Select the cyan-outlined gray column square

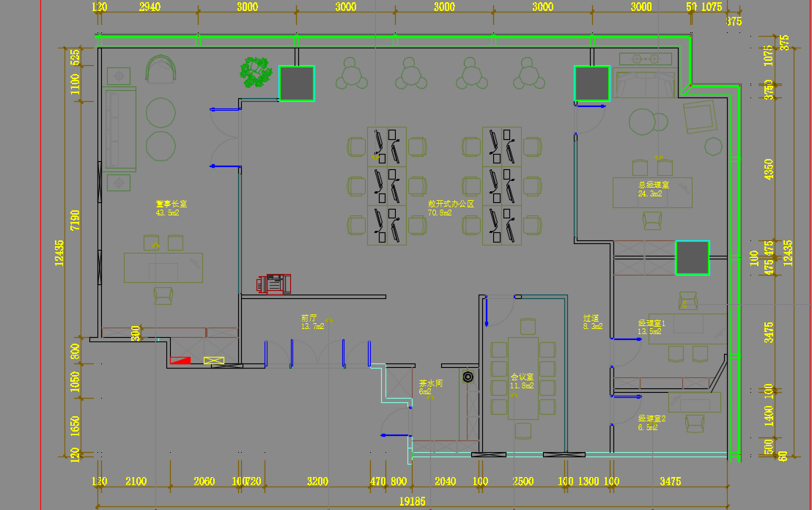[x=692, y=258]
